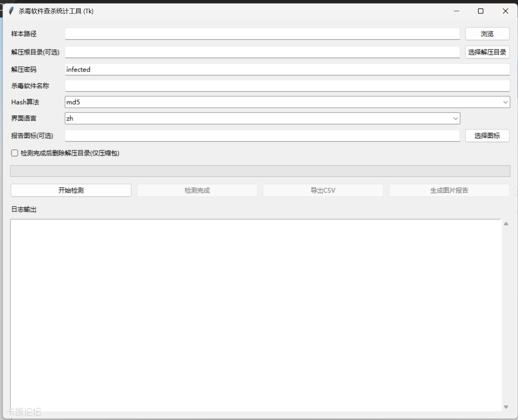Click inside the 日志输出 log text area
518x420 pixels.
click(x=256, y=315)
